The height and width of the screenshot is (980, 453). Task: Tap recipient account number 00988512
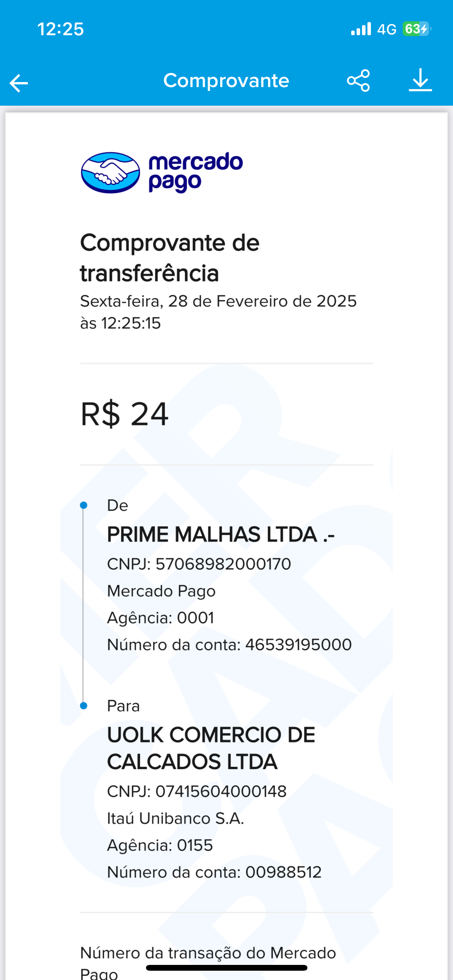[214, 872]
